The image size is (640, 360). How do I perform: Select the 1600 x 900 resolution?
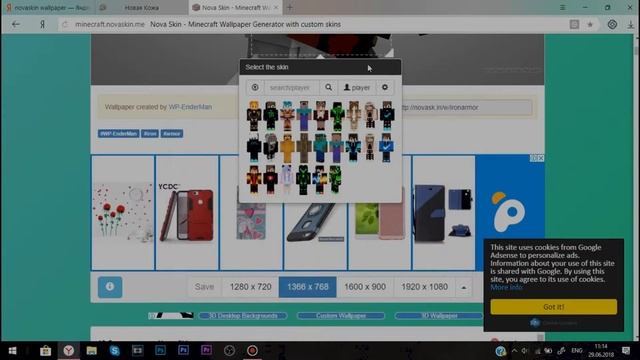[x=365, y=287]
